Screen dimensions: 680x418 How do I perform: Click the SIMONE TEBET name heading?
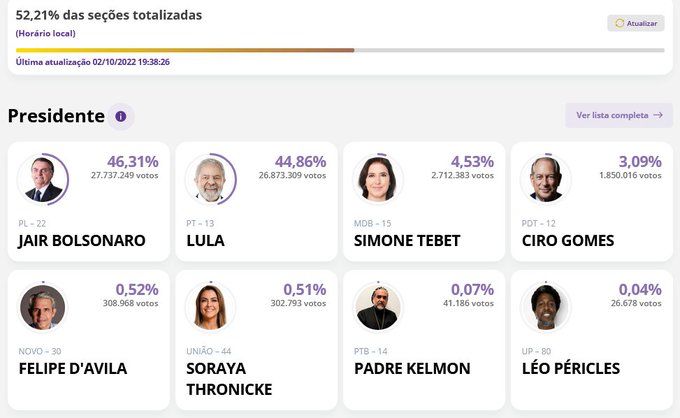point(407,241)
